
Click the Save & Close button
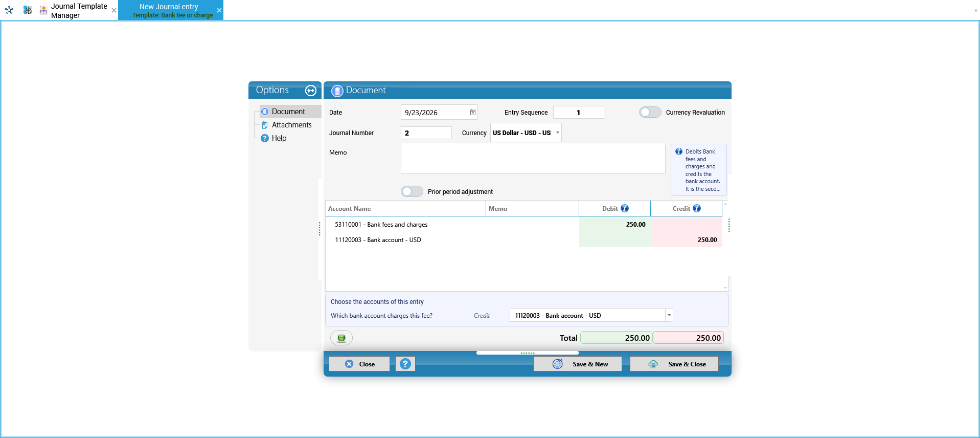pyautogui.click(x=674, y=364)
